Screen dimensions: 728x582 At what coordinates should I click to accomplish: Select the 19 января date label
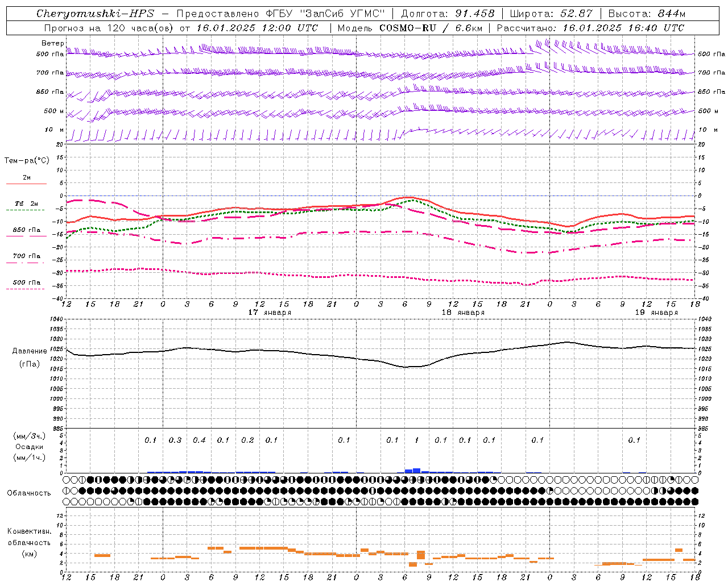[656, 313]
